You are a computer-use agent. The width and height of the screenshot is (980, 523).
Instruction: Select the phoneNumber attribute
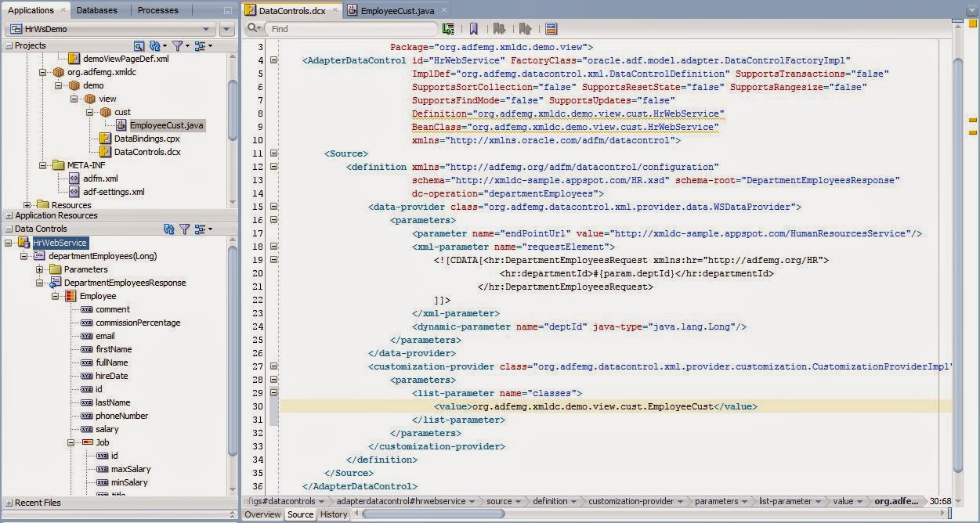coord(121,416)
